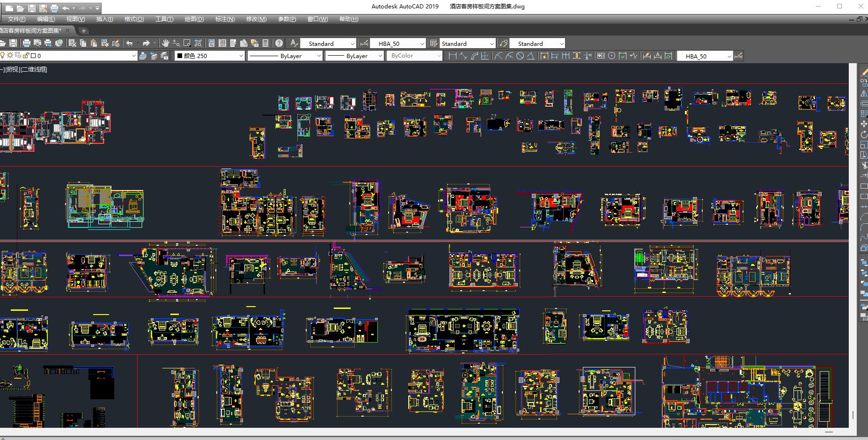Click the Save As icon in quick access toolbar
Viewport: 868px width, 440px height.
[x=43, y=8]
